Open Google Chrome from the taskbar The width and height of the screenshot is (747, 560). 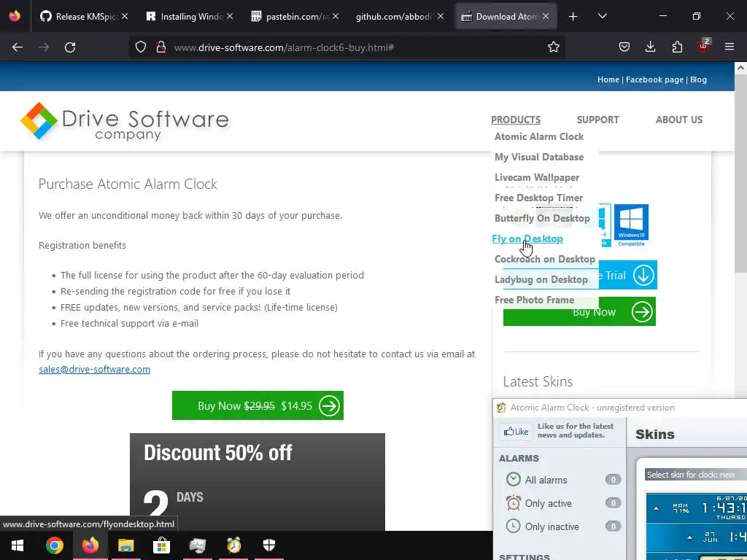point(54,545)
